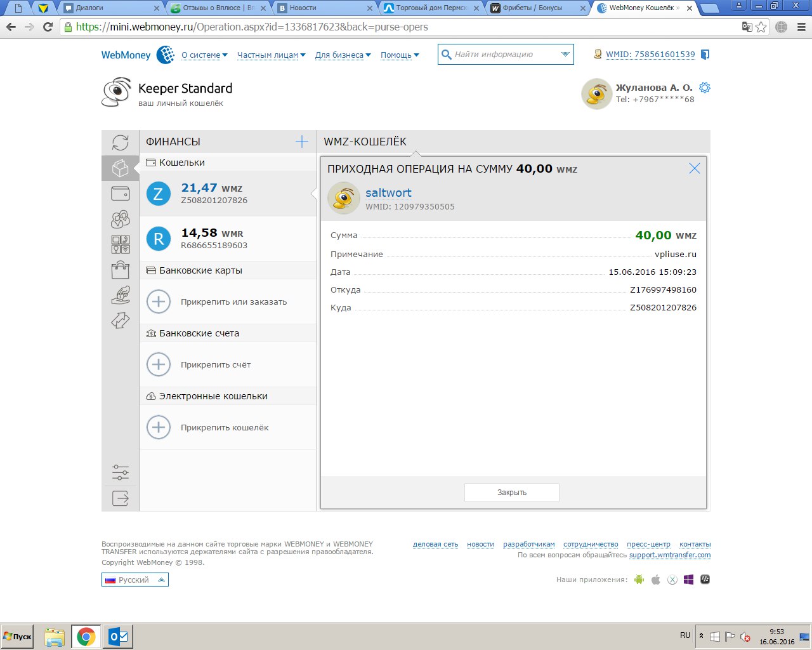Click the sender purse Z176997498160
812x650 pixels.
coord(663,289)
